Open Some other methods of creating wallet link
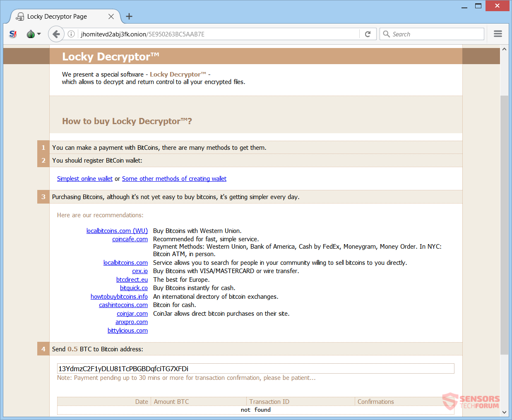The height and width of the screenshot is (420, 512). click(x=174, y=179)
